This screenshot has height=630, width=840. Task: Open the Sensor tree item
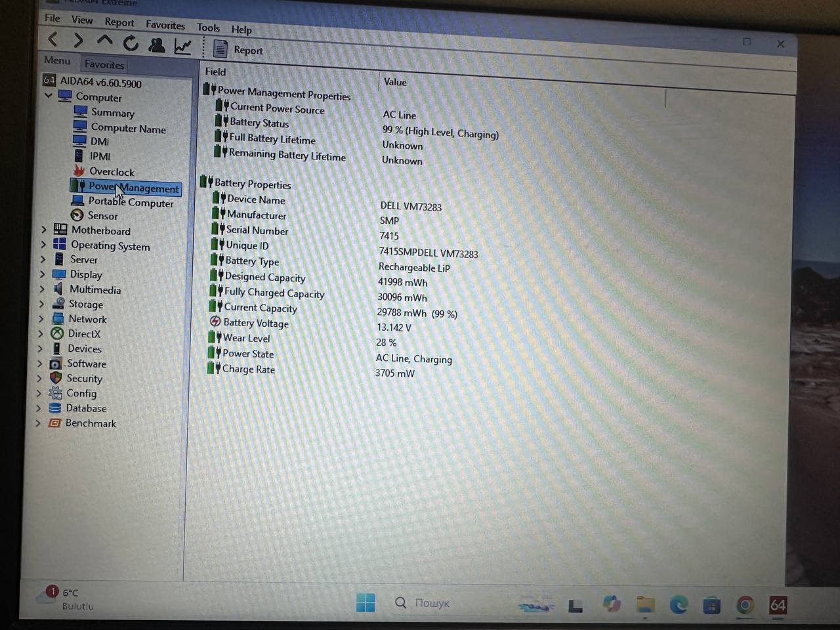pyautogui.click(x=94, y=215)
